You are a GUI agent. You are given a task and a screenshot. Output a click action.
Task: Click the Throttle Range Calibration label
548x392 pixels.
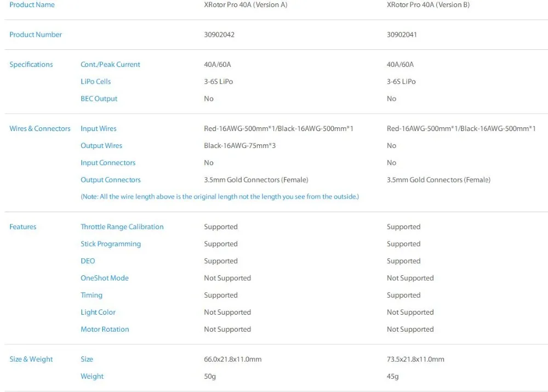coord(122,226)
